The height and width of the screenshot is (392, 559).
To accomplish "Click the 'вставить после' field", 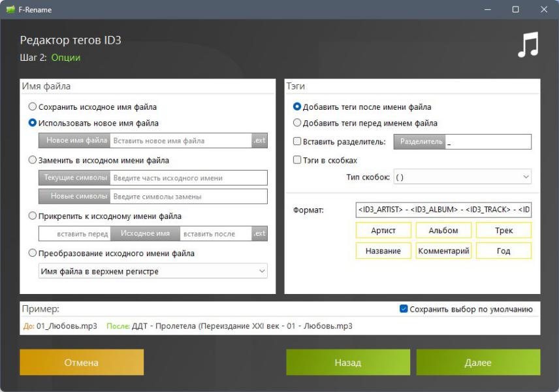I will pos(216,234).
